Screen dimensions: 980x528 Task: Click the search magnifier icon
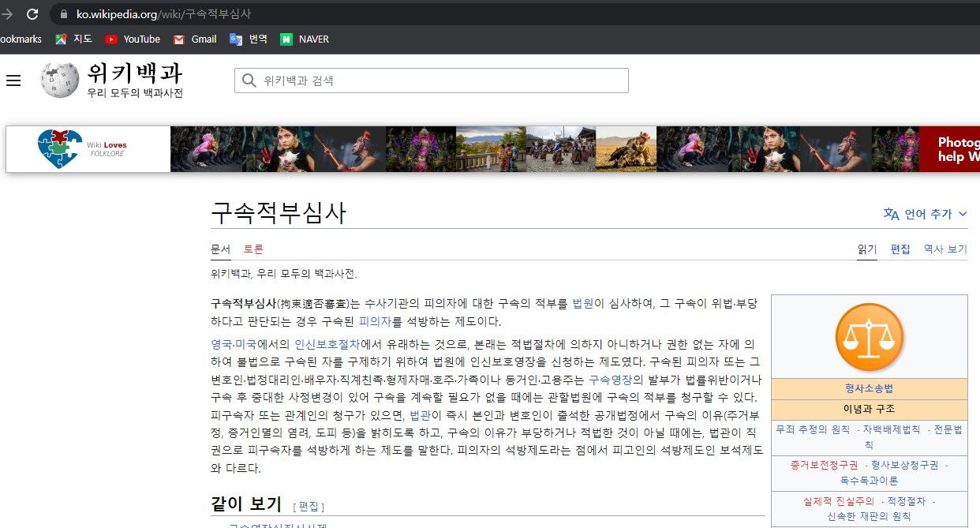click(249, 81)
